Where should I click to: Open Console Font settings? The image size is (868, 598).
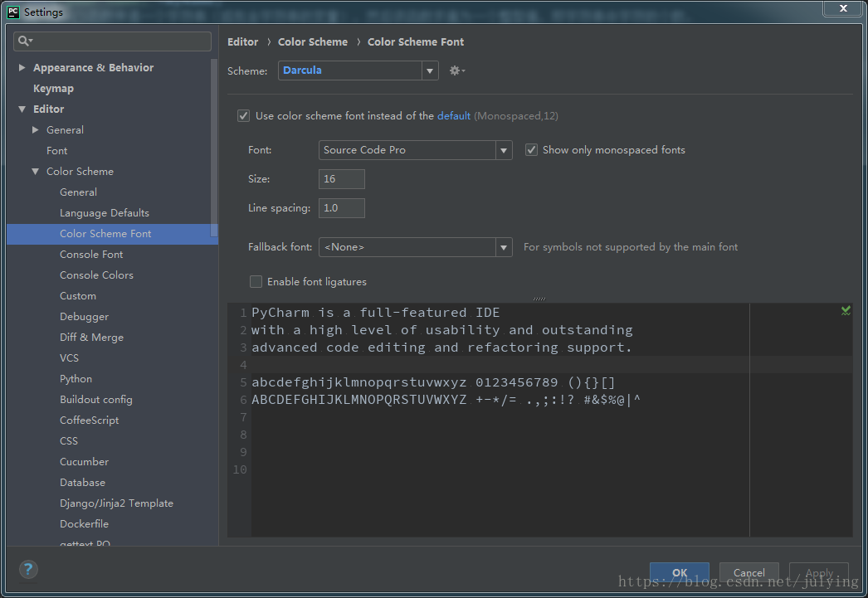(x=91, y=255)
